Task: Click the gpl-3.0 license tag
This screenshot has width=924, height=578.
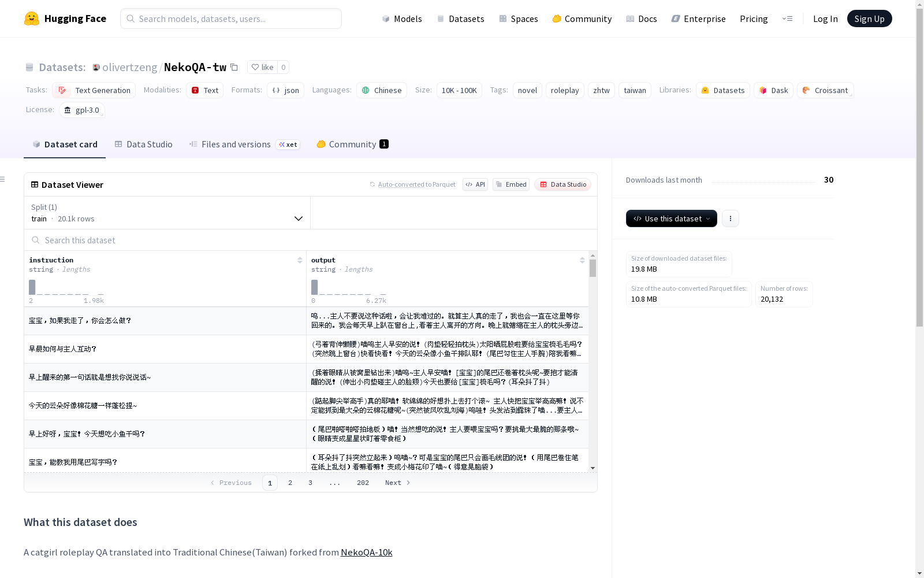Action: pos(81,110)
